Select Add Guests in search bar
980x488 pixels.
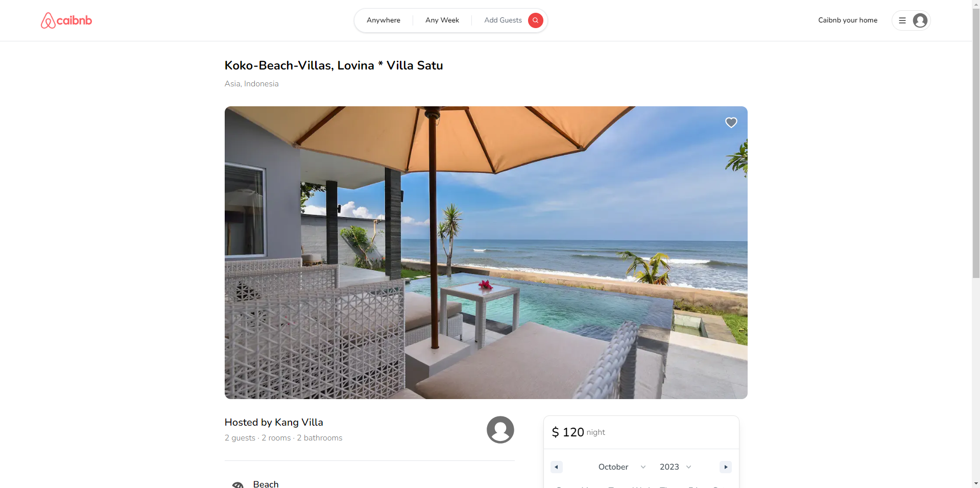[x=503, y=20]
